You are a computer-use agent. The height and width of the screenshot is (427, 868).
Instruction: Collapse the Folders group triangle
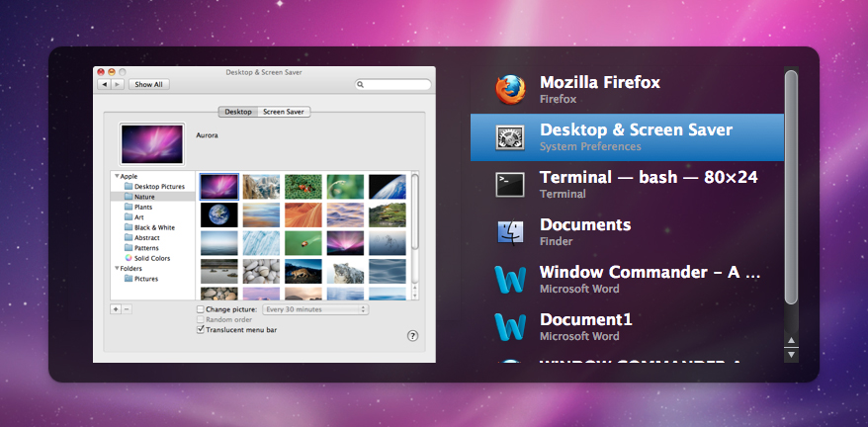point(117,269)
